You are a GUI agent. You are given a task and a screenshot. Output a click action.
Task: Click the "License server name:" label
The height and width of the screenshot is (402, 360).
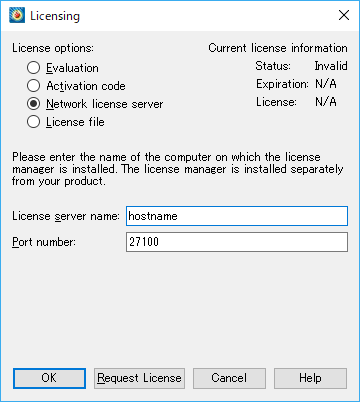point(66,216)
